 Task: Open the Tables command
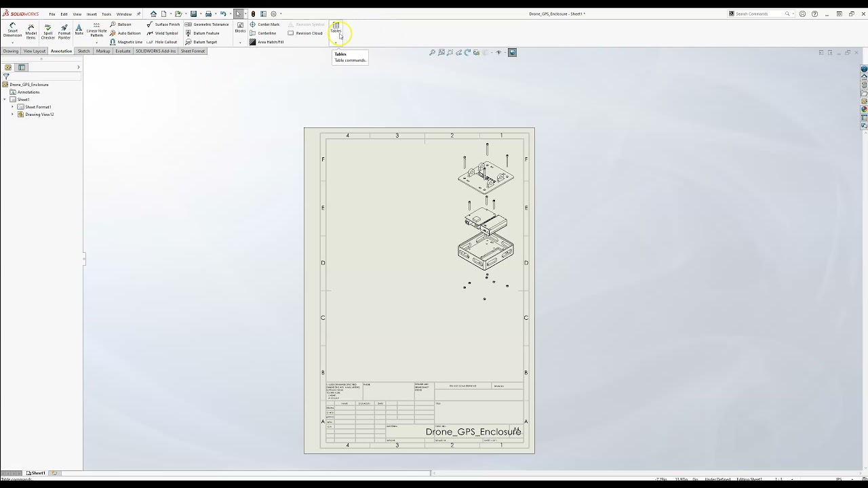pos(336,27)
